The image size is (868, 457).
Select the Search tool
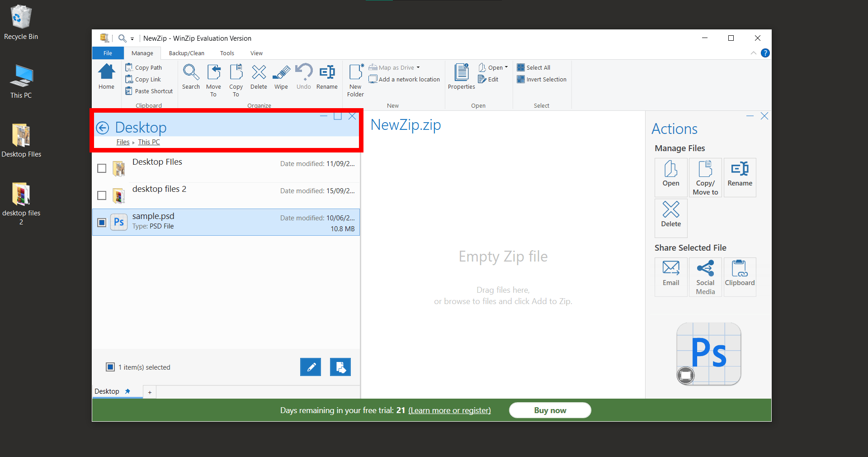pyautogui.click(x=191, y=78)
